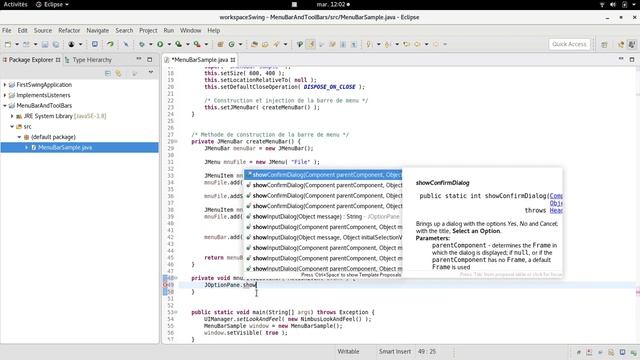The width and height of the screenshot is (640, 360).
Task: Click the External Tools run icon
Action: 197,44
